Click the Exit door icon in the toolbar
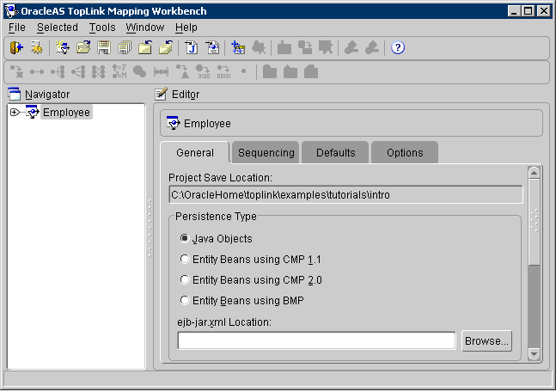Screen dimensions: 556x392 pyautogui.click(x=16, y=47)
